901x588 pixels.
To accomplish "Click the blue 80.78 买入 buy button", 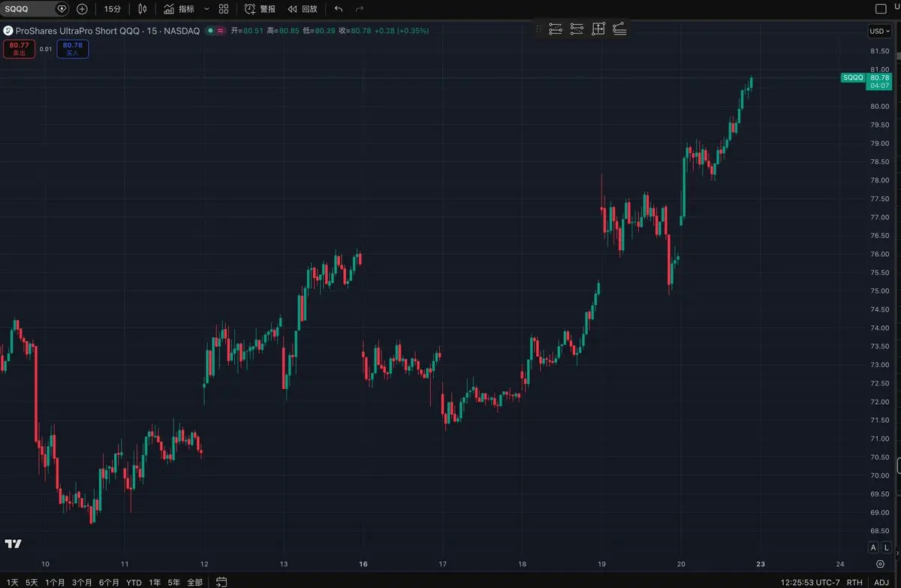I will click(x=72, y=49).
